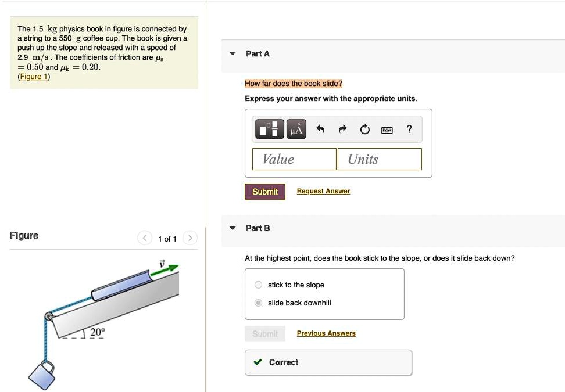This screenshot has height=392, width=565.
Task: Reset the answer with circular arrow
Action: pos(364,130)
